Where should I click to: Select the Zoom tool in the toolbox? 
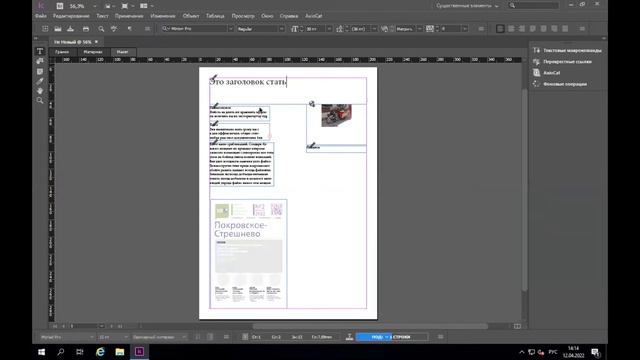click(40, 100)
